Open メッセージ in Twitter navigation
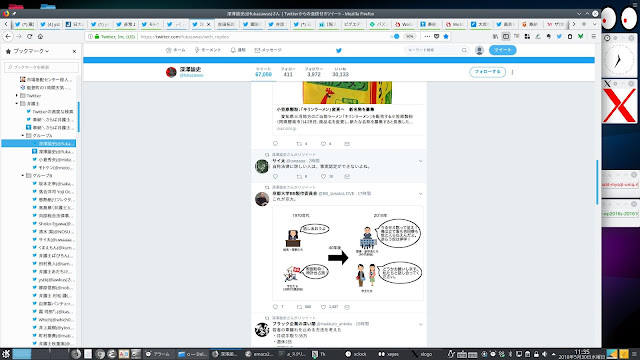The width and height of the screenshot is (640, 360). pos(268,50)
